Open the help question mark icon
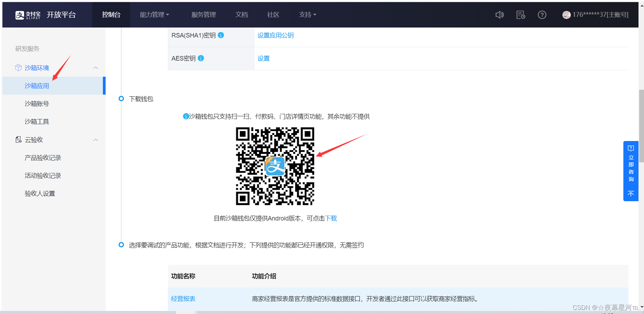The image size is (644, 314). pyautogui.click(x=542, y=15)
